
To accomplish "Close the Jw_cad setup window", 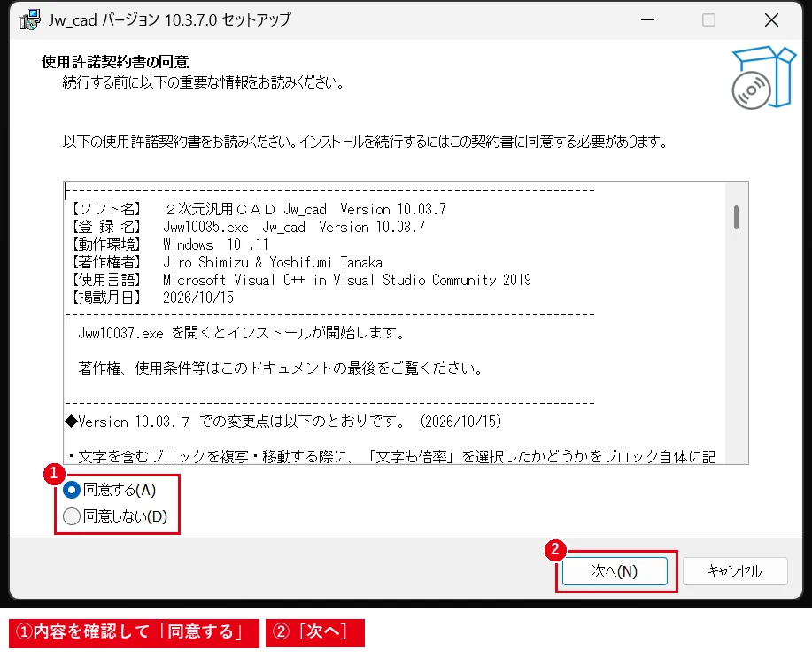I will pos(771,20).
